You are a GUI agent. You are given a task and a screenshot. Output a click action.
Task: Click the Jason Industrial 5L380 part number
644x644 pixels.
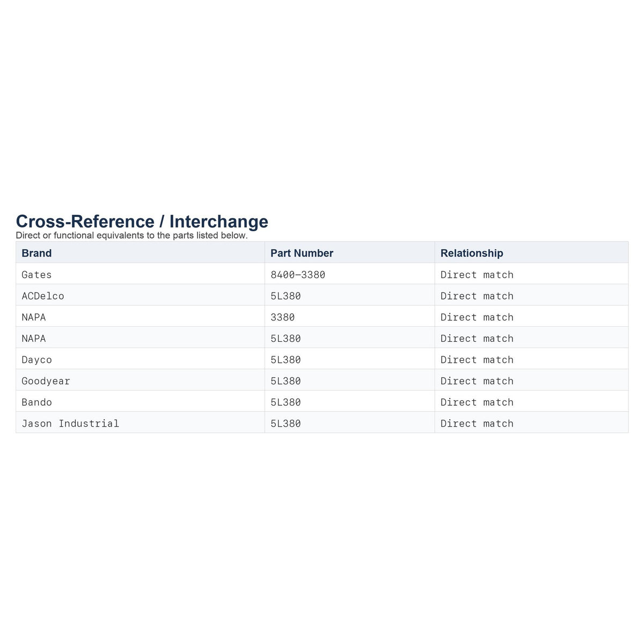349,423
